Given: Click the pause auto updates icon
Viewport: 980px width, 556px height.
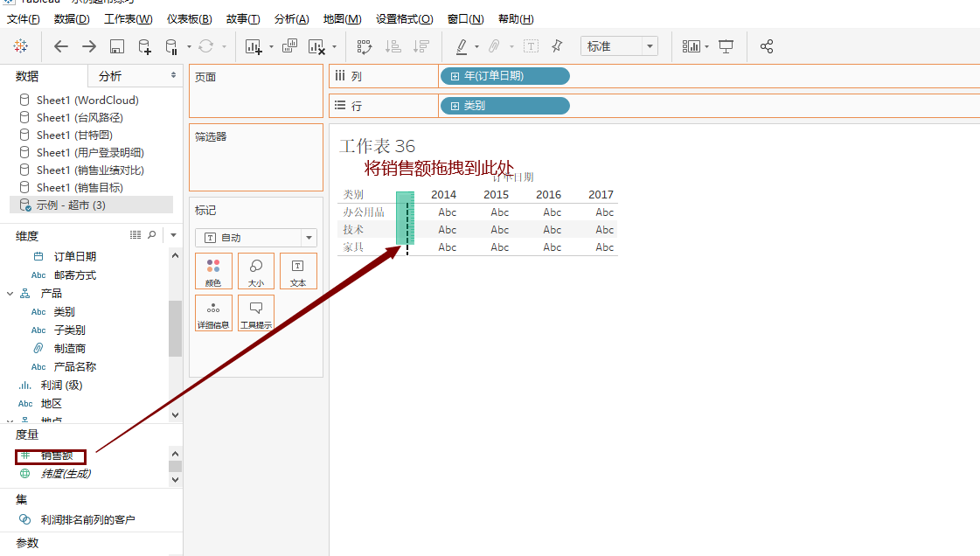Looking at the screenshot, I should click(x=171, y=46).
